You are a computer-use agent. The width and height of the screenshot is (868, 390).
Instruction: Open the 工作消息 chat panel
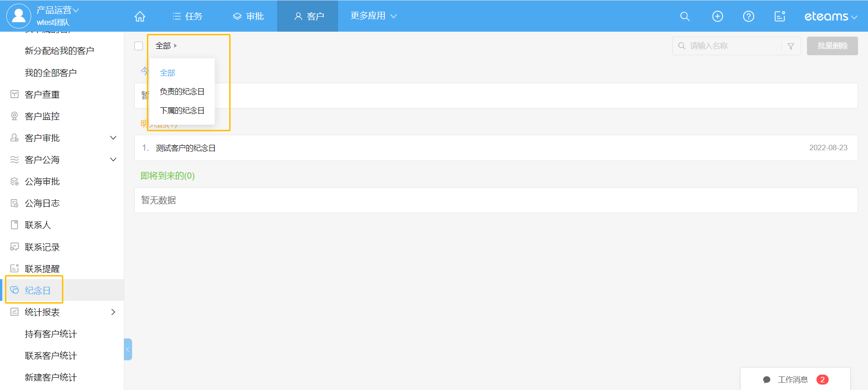(x=794, y=380)
